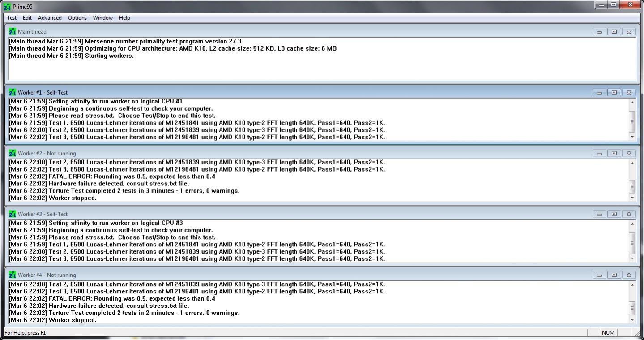Click Worker #2 scrollbar down arrow
The image size is (644, 340).
point(632,198)
